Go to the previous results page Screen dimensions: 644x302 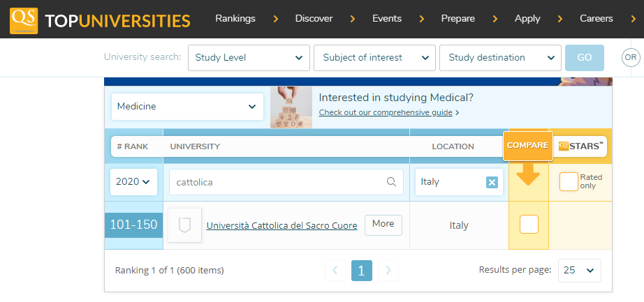335,270
